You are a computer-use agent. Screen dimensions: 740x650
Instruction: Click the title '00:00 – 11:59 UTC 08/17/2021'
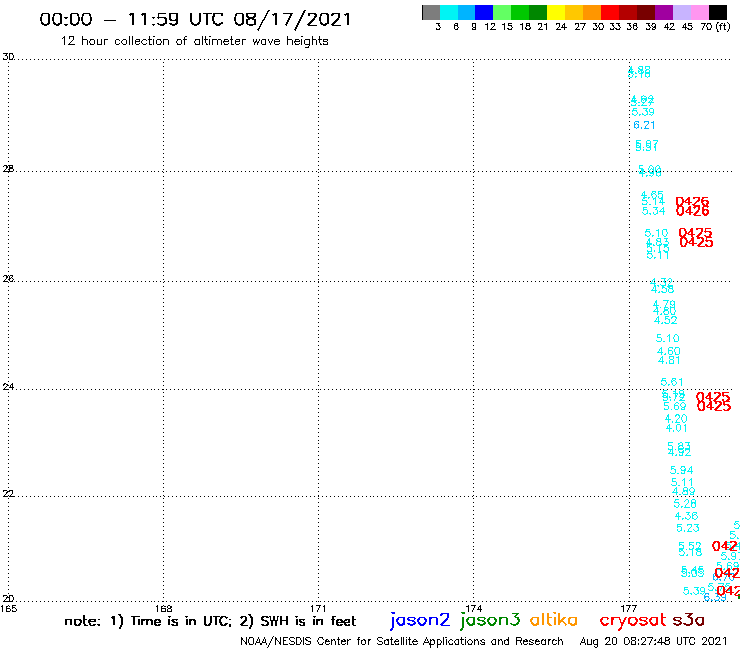click(195, 19)
